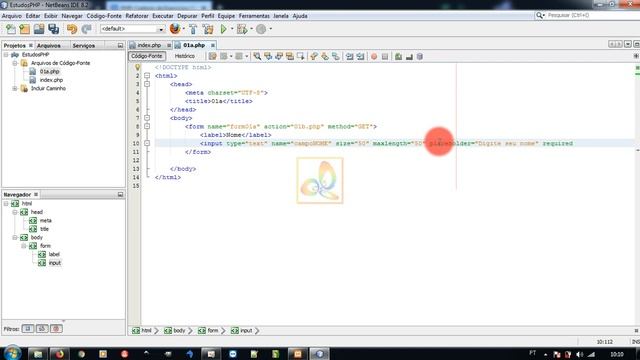Collapse the EstudosPHP project node

point(6,55)
